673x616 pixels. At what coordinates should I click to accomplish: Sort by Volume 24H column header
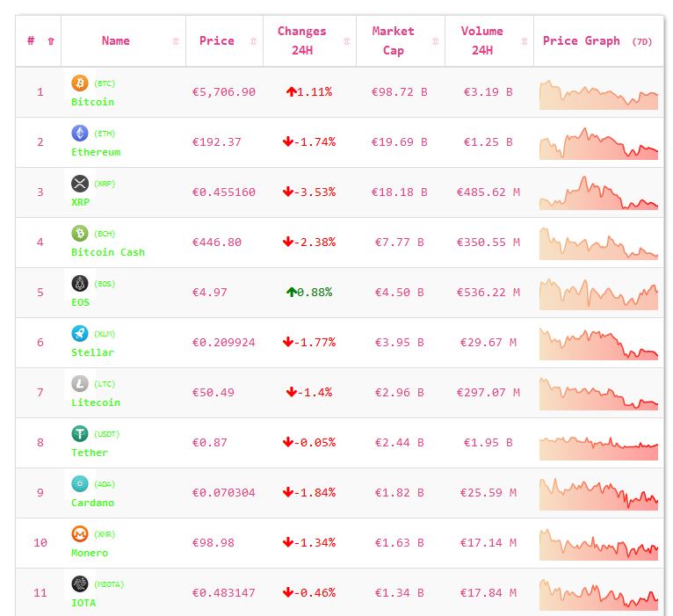(x=482, y=41)
